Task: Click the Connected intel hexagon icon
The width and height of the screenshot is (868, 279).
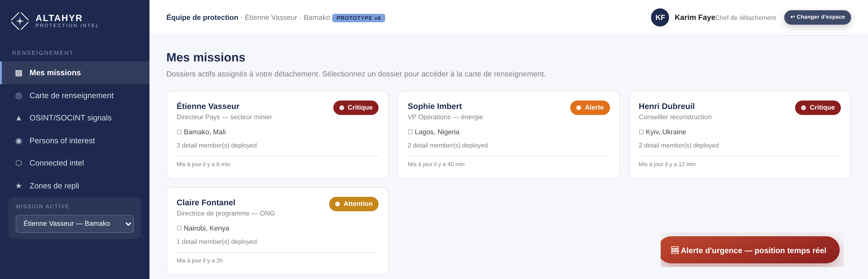Action: click(x=18, y=163)
